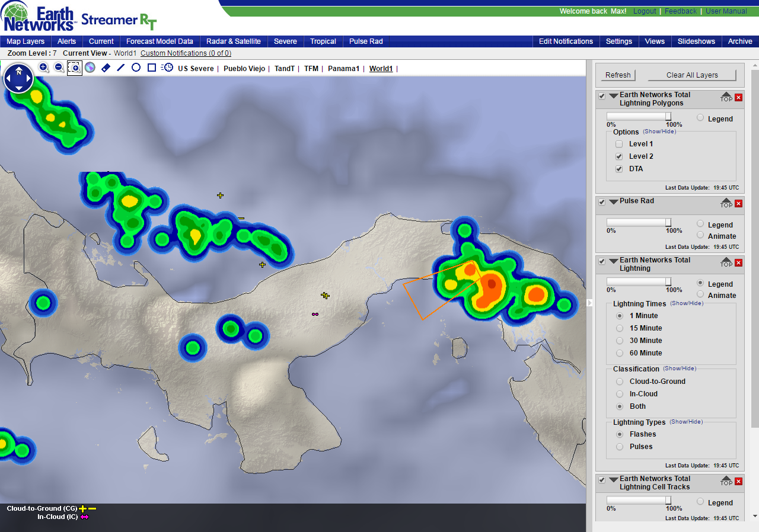
Task: Move Lightning Cell Tracks layer to TOP
Action: 726,481
